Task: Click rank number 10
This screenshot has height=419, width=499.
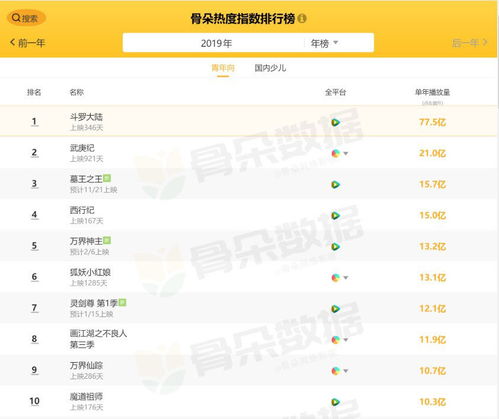Action: (x=34, y=401)
